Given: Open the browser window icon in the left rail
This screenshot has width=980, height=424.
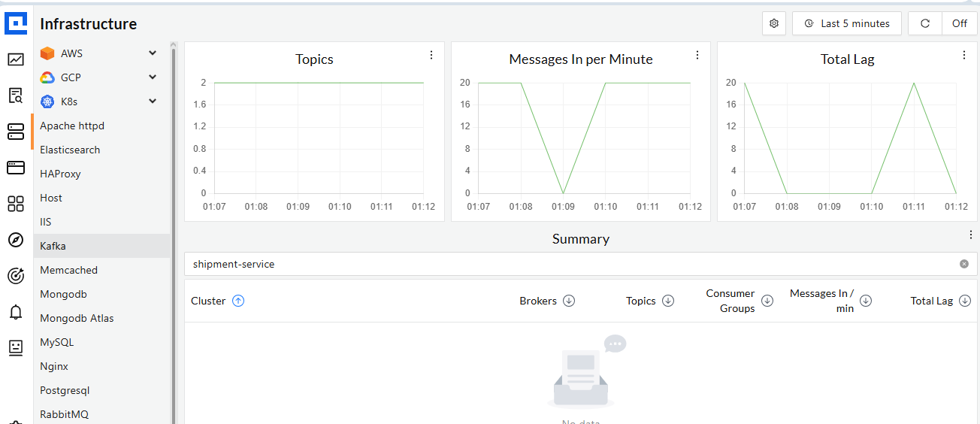Looking at the screenshot, I should pyautogui.click(x=16, y=167).
